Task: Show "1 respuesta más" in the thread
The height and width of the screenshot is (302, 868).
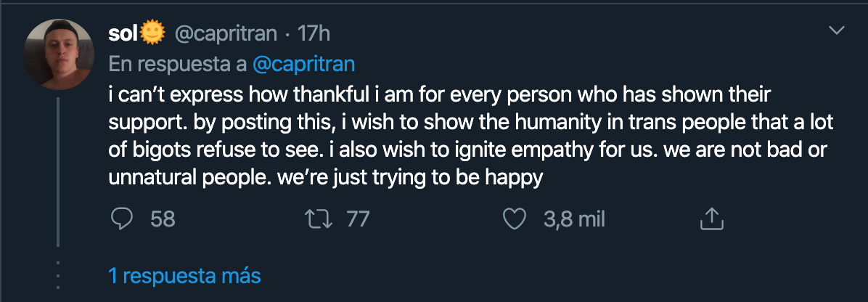Action: [184, 276]
